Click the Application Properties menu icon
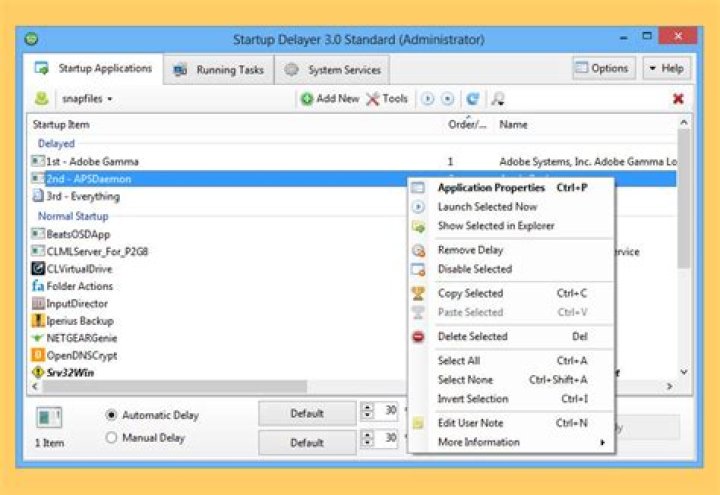The height and width of the screenshot is (495, 720). point(417,187)
